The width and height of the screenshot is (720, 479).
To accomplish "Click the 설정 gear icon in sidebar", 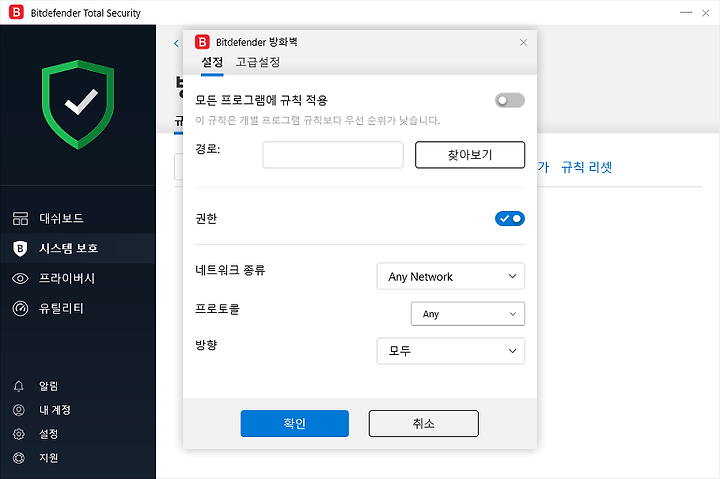I will coord(19,434).
